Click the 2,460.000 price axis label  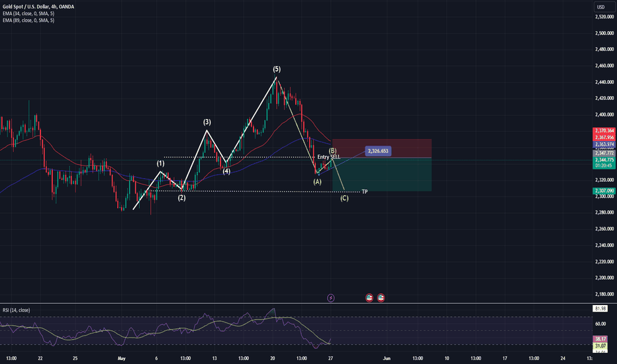point(604,66)
